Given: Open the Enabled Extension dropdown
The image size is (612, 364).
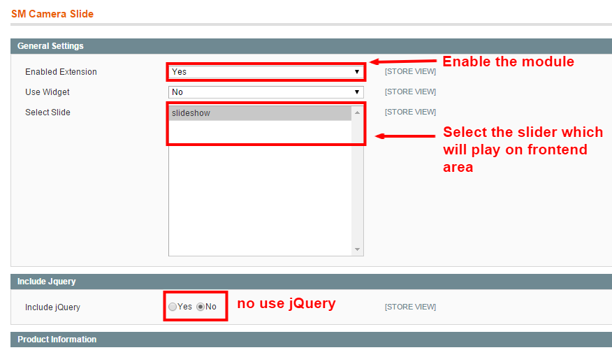Looking at the screenshot, I should pyautogui.click(x=265, y=72).
